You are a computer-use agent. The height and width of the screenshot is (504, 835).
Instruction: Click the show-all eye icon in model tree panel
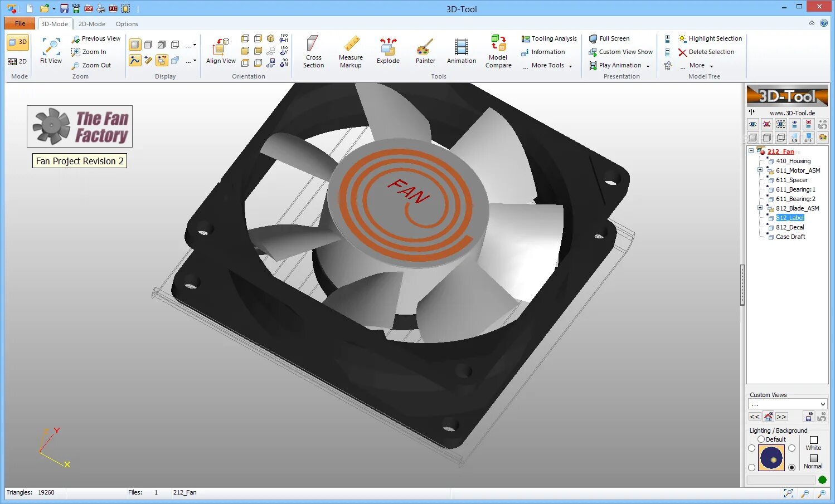753,124
